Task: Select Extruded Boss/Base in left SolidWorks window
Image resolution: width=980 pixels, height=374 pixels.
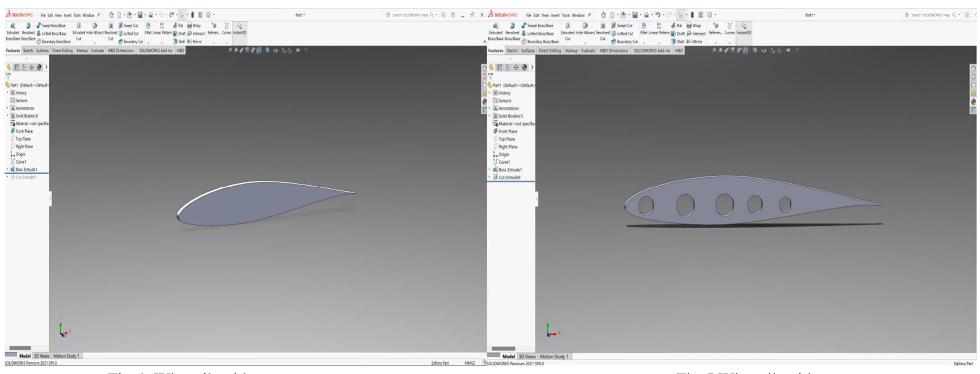Action: pyautogui.click(x=13, y=32)
